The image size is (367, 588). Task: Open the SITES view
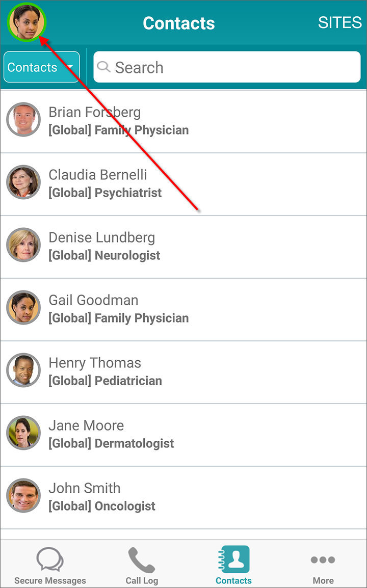coord(339,23)
